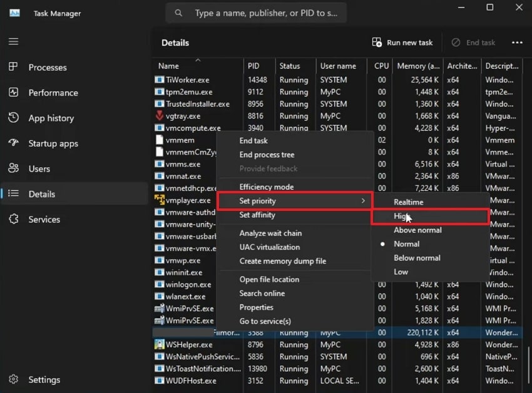Choose Open file location
Image resolution: width=532 pixels, height=393 pixels.
click(295, 279)
